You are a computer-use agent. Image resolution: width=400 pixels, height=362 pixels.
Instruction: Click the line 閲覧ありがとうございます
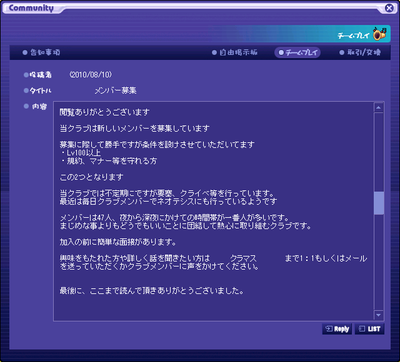105,112
